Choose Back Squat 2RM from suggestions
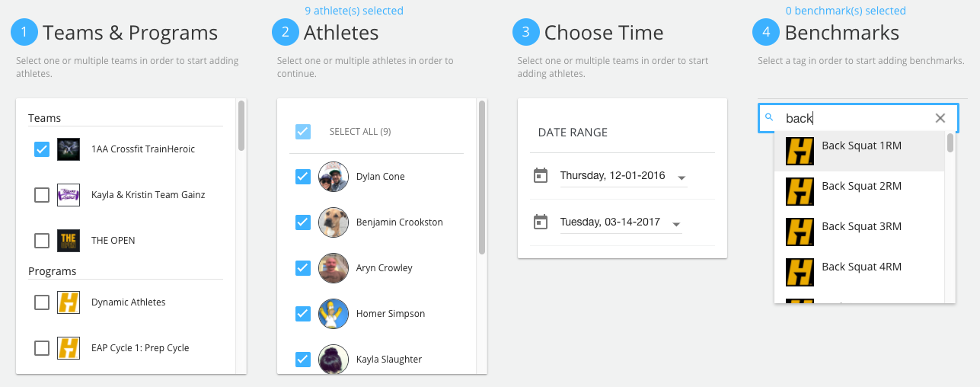Screen dimensions: 980x387 (859, 187)
